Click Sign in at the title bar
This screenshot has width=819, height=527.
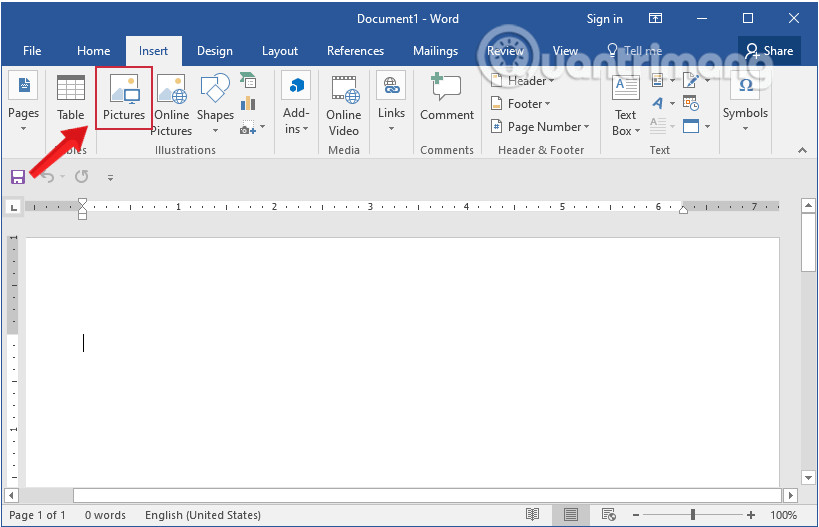point(604,19)
